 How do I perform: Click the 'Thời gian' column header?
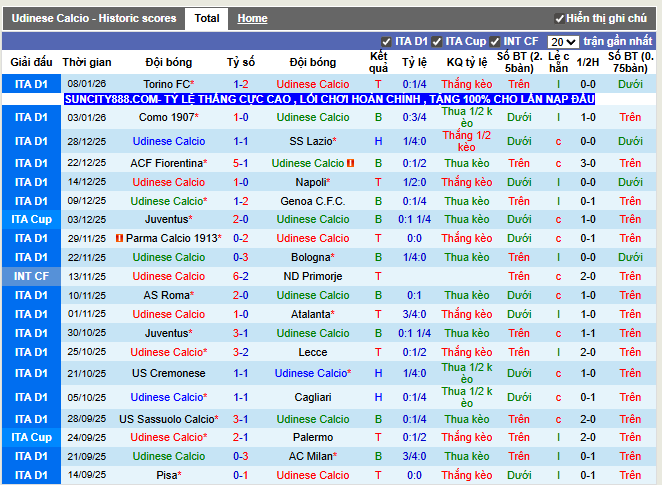[87, 62]
